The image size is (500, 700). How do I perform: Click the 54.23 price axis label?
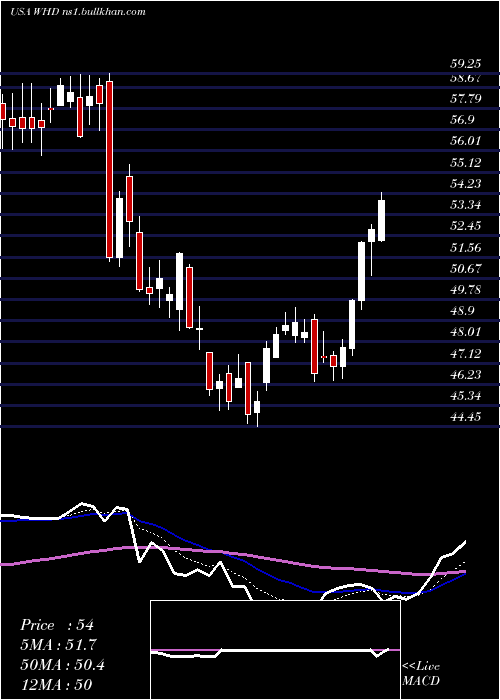click(466, 183)
